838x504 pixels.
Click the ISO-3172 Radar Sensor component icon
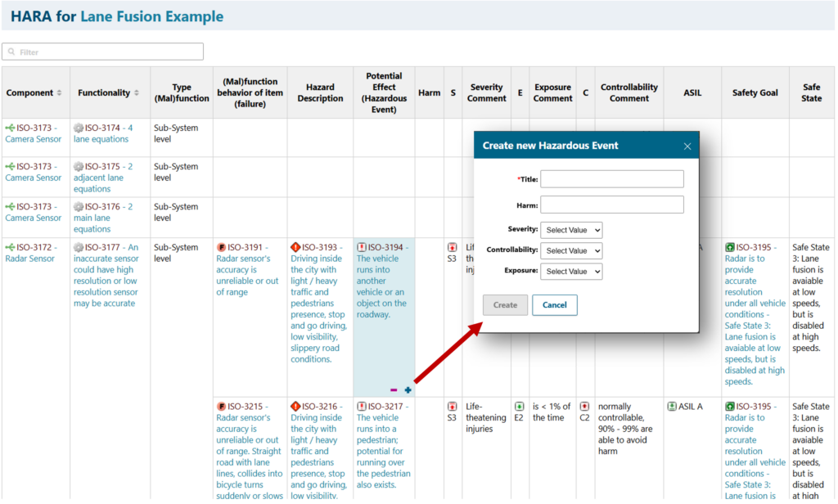(x=10, y=247)
